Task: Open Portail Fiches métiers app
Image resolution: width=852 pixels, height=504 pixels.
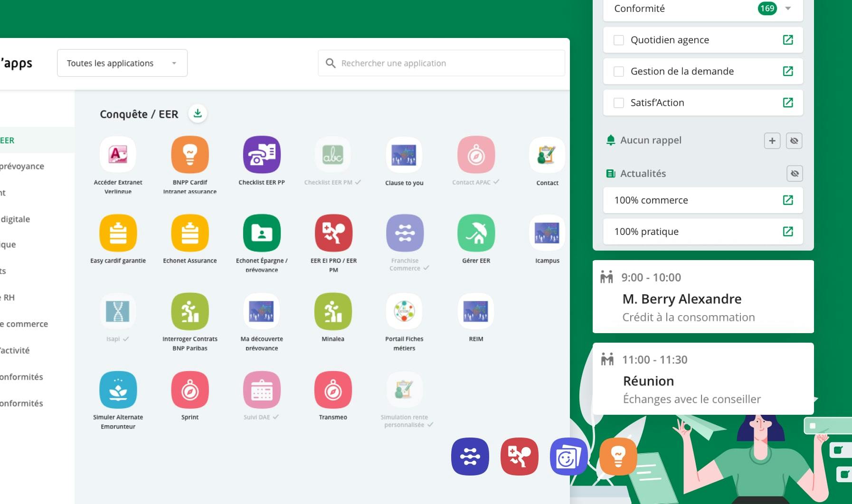Action: click(404, 311)
